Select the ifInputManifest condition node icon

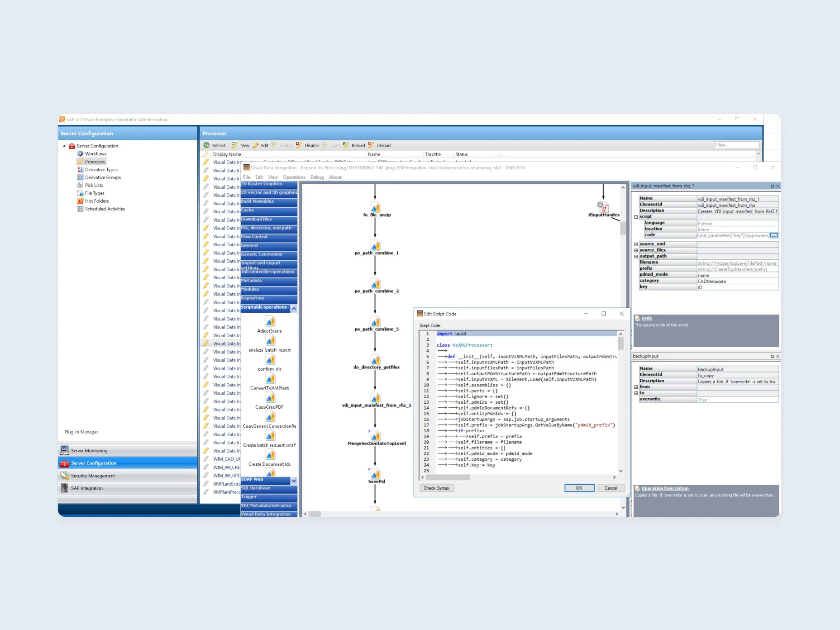[603, 207]
